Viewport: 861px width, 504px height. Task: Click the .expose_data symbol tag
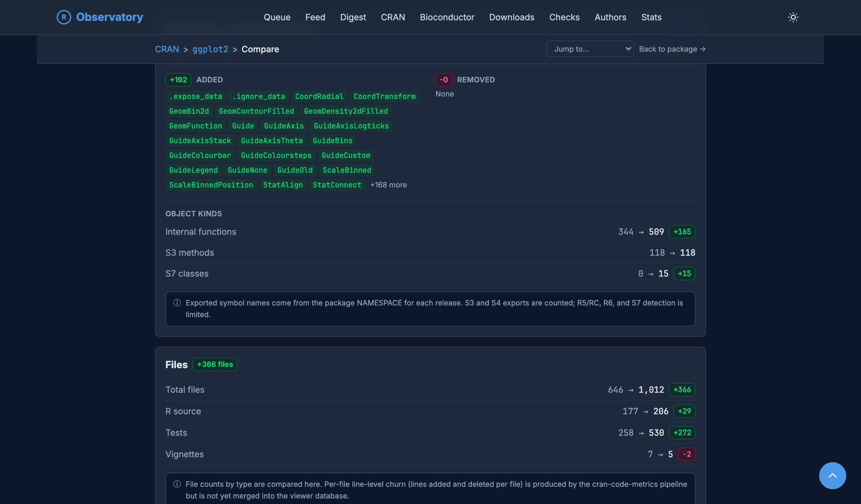(196, 96)
